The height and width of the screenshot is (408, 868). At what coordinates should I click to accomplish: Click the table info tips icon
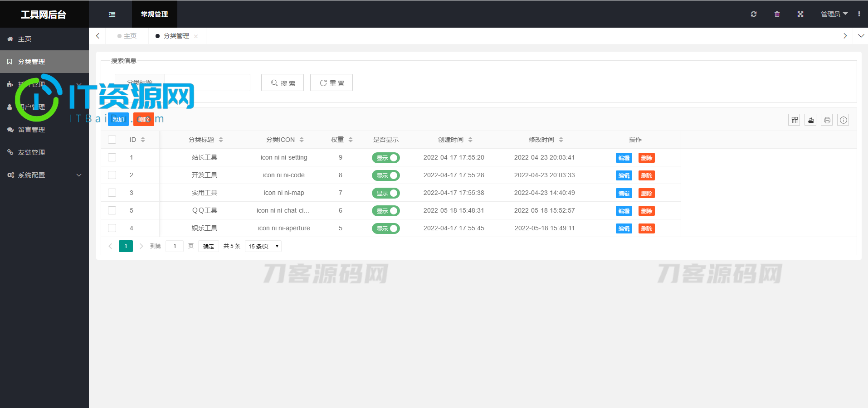(843, 120)
